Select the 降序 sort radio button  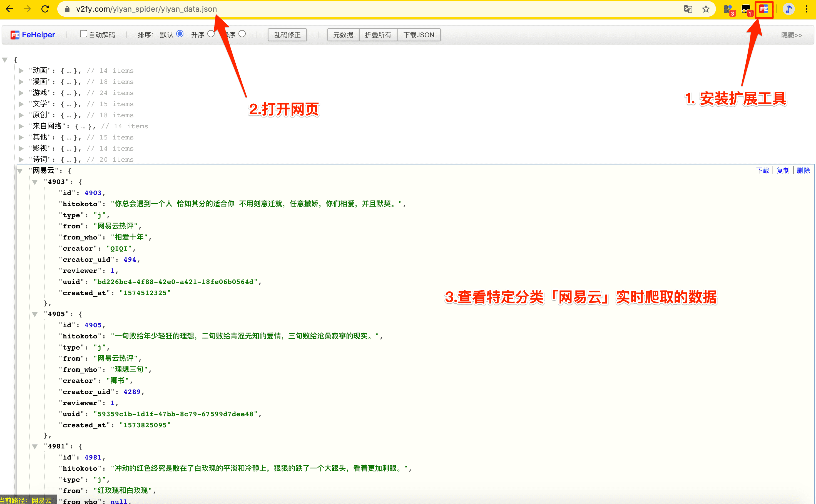[x=242, y=34]
